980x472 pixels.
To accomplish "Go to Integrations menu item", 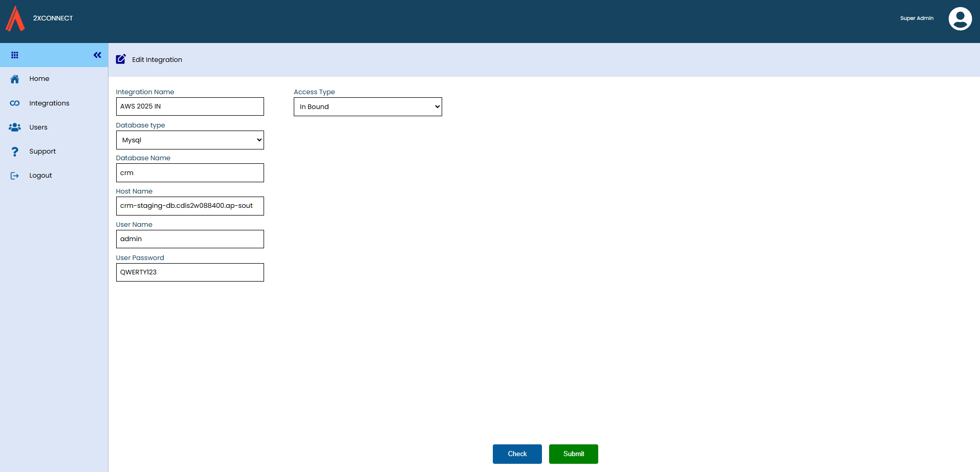I will tap(49, 103).
